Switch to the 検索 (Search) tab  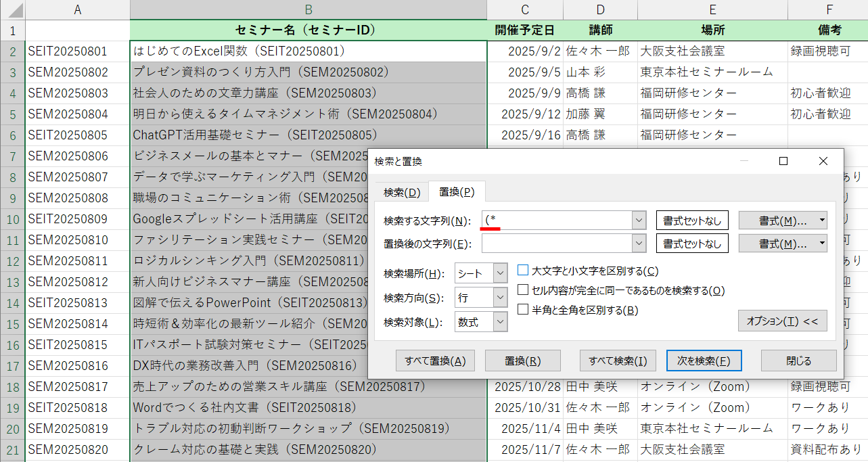(402, 191)
